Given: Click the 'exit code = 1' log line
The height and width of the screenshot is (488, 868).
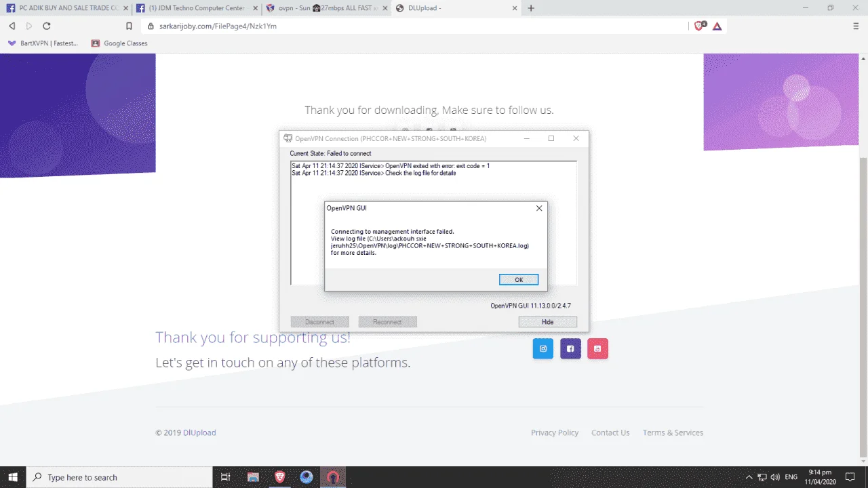Looking at the screenshot, I should 391,166.
